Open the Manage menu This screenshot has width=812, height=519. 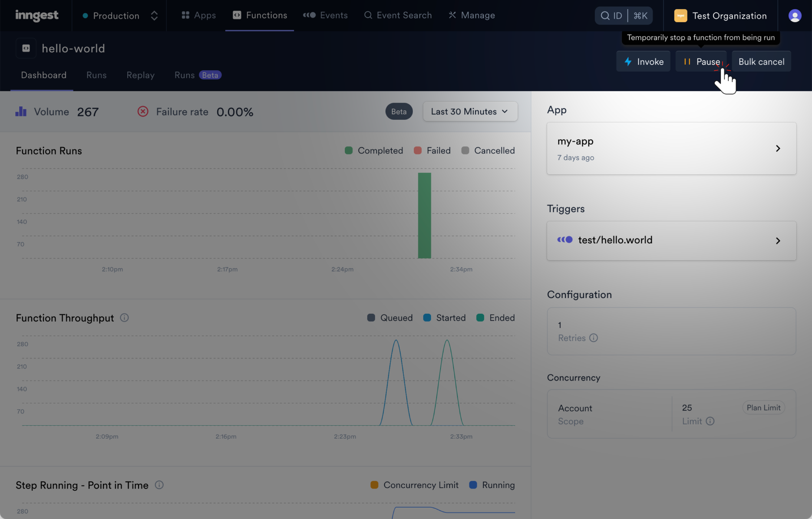(x=472, y=15)
